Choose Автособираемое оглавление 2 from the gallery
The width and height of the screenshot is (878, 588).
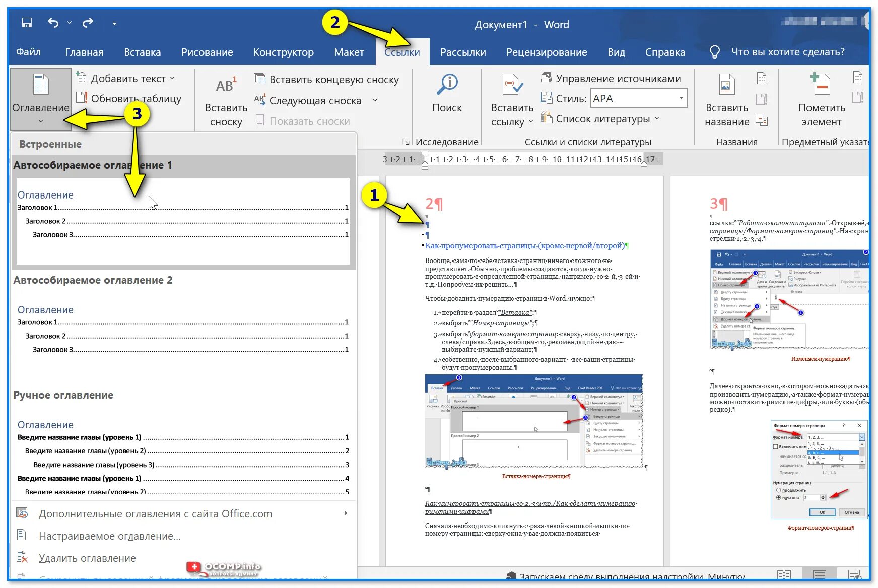click(183, 328)
